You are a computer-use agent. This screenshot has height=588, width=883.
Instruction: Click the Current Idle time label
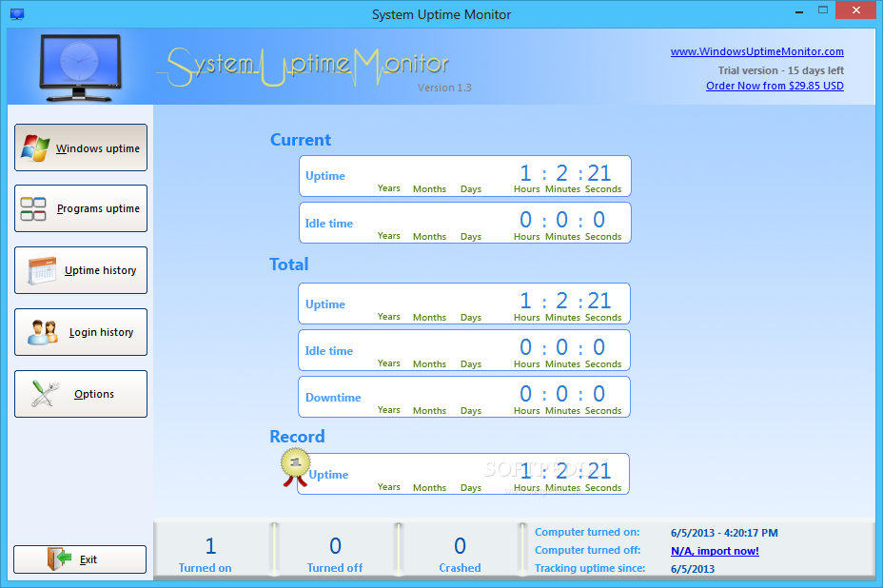coord(329,223)
